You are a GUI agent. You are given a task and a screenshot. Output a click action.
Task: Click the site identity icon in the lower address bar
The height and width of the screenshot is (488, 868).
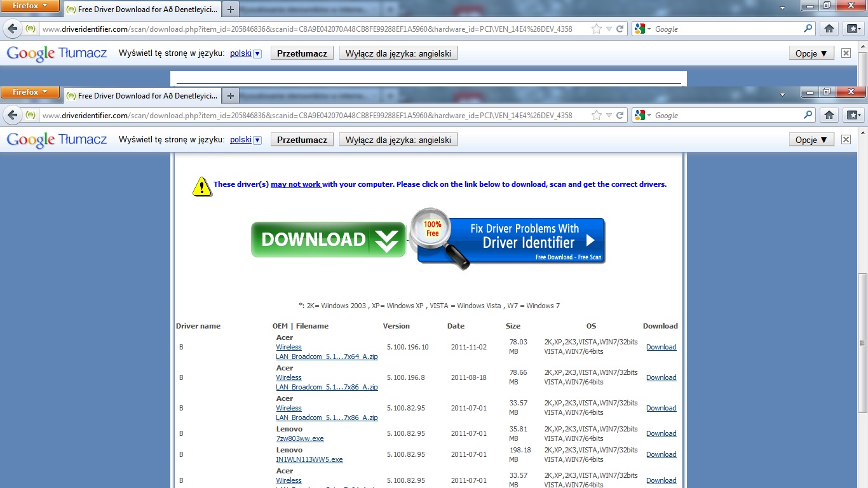click(31, 115)
